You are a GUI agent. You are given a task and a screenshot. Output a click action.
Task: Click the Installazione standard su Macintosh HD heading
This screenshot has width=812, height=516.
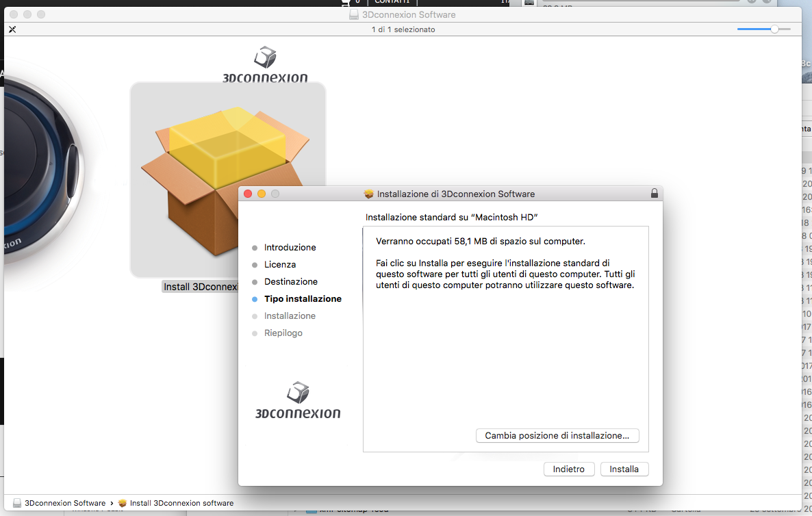click(x=452, y=218)
